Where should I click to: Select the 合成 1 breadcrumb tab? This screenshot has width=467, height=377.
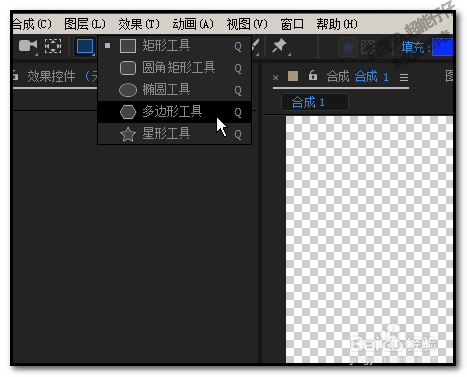315,102
